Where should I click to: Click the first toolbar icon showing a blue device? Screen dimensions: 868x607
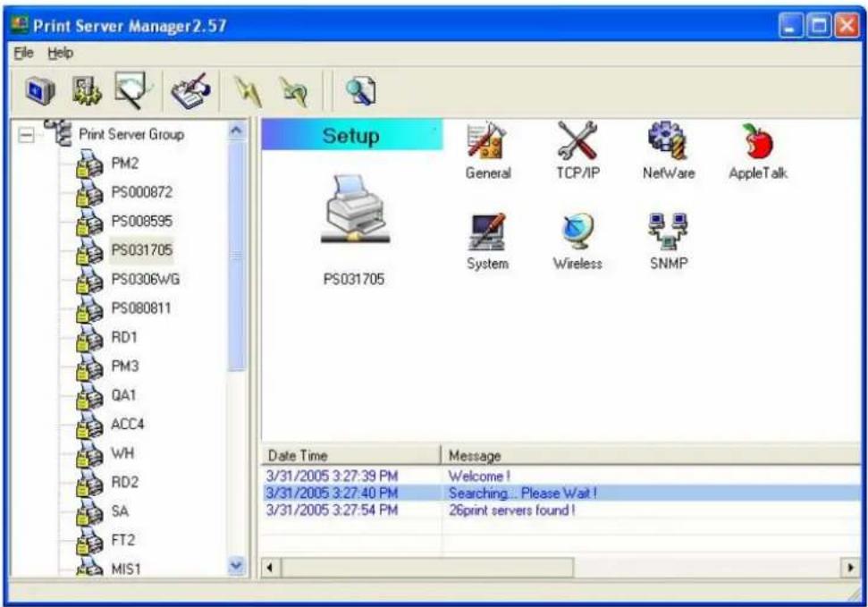[40, 90]
